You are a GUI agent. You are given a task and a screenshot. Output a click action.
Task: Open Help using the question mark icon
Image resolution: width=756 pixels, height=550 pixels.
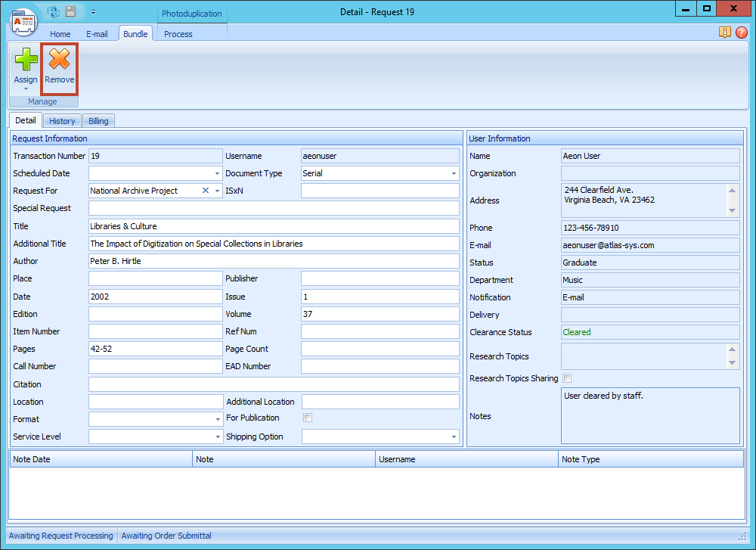[x=742, y=33]
